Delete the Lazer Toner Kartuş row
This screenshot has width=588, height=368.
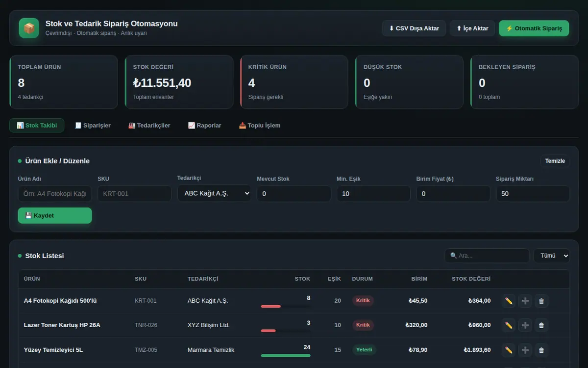[541, 325]
